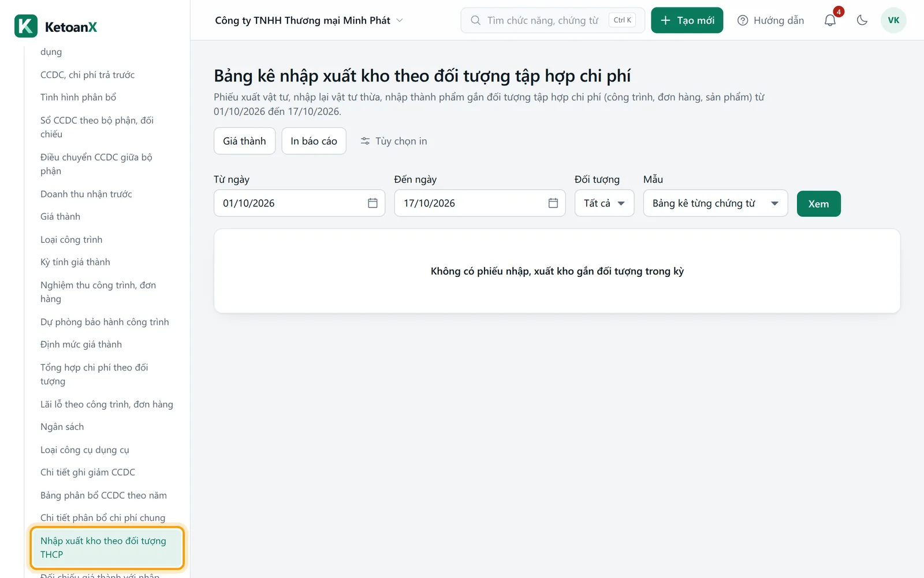Click the Hướng dẫn help link
The height and width of the screenshot is (578, 924).
771,20
